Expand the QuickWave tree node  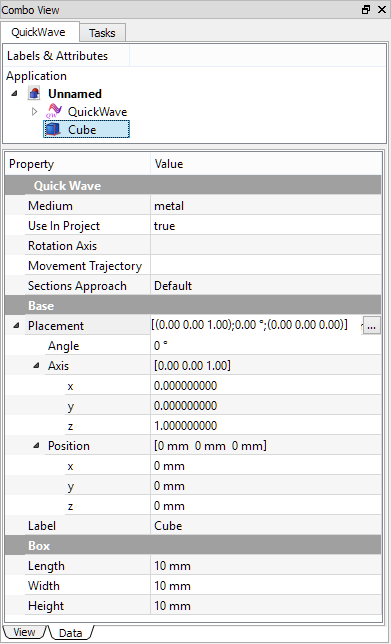coord(34,111)
